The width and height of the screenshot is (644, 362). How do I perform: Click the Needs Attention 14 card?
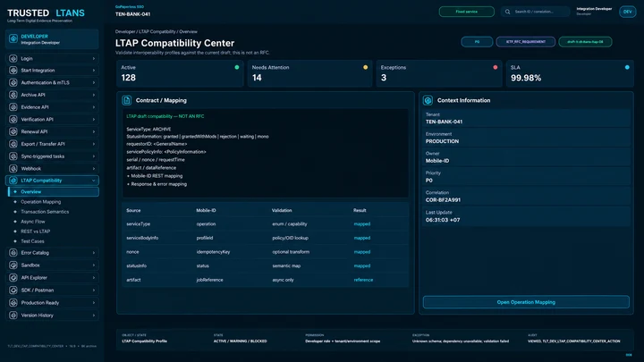pos(309,73)
